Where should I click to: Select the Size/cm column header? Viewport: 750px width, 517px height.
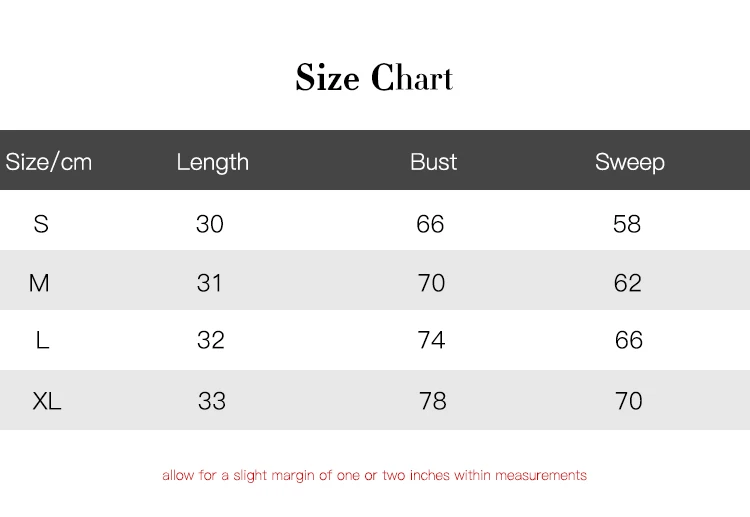[x=49, y=162]
